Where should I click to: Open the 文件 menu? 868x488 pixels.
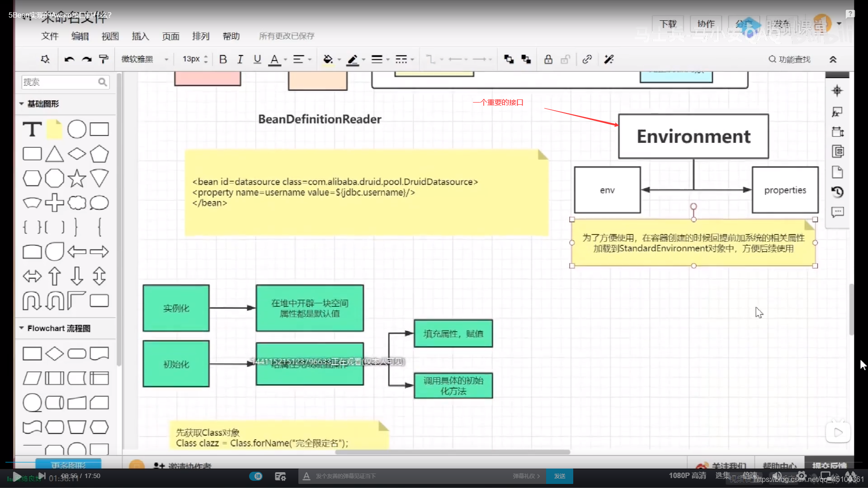50,36
